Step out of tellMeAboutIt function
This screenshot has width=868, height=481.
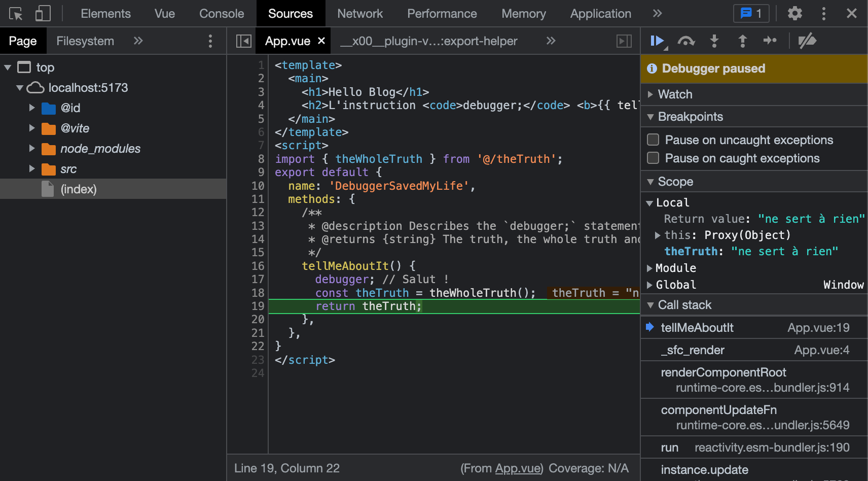click(x=742, y=41)
